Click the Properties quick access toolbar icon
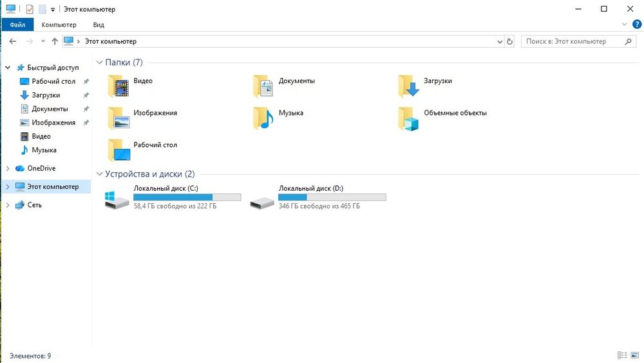The image size is (644, 363). click(x=30, y=9)
